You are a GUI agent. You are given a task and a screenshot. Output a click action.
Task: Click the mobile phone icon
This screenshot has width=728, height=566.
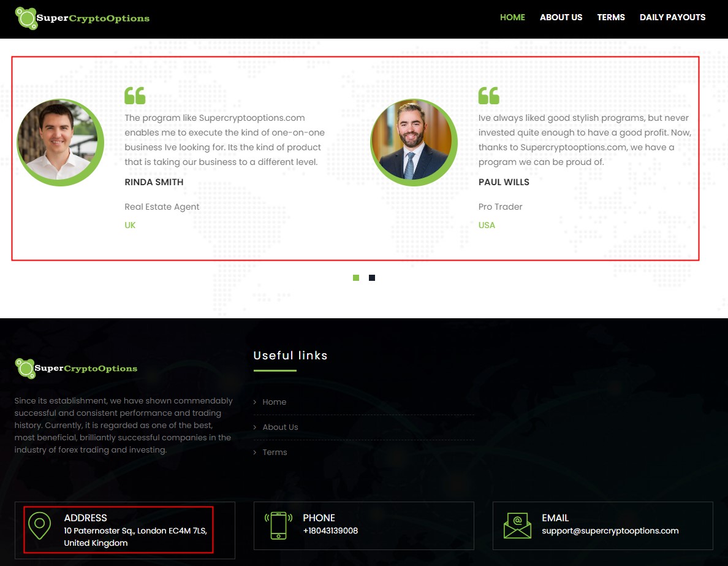(x=278, y=526)
